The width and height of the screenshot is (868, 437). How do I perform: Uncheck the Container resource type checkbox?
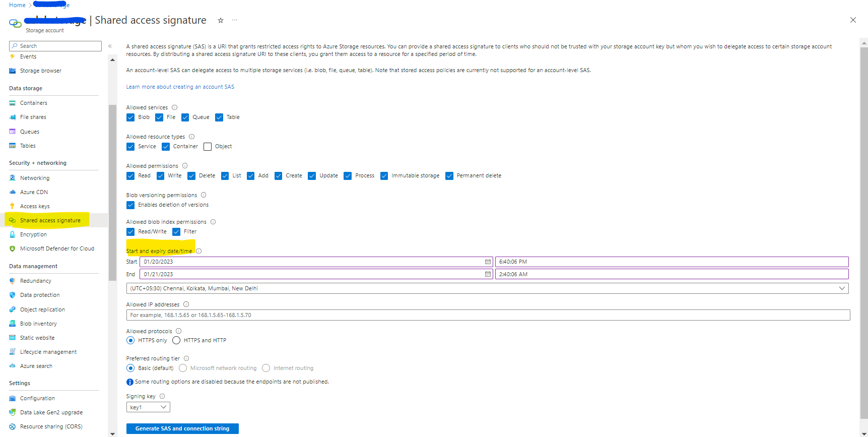(166, 147)
